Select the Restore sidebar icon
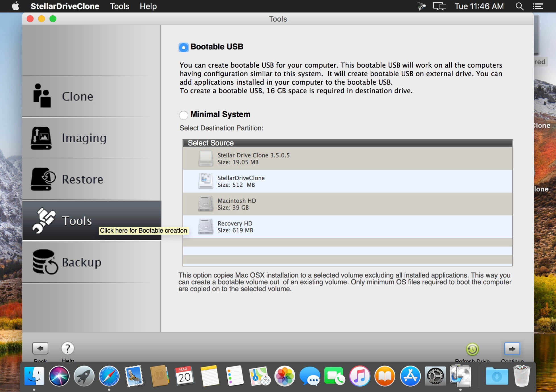This screenshot has height=392, width=556. 43,179
